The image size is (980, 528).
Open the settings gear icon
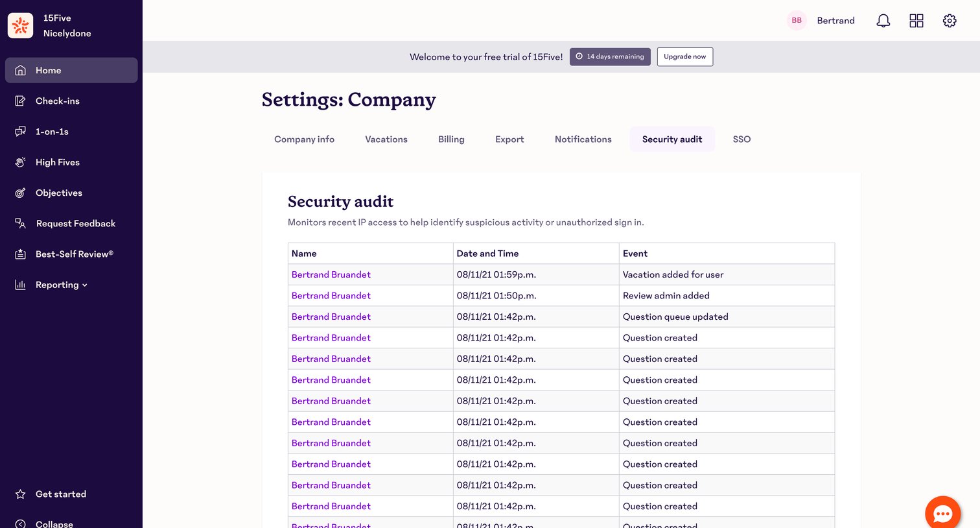point(950,21)
